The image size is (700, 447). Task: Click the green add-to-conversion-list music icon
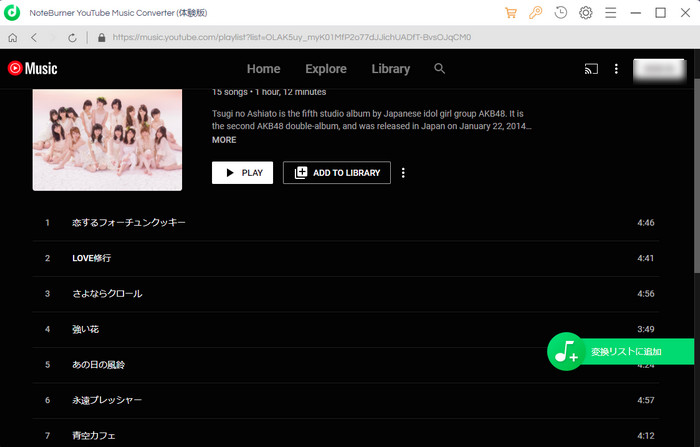point(566,351)
